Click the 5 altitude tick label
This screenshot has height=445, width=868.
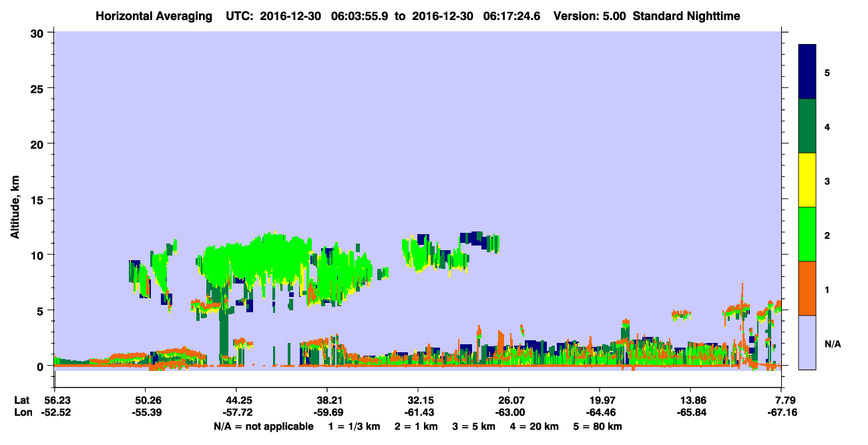tap(41, 310)
